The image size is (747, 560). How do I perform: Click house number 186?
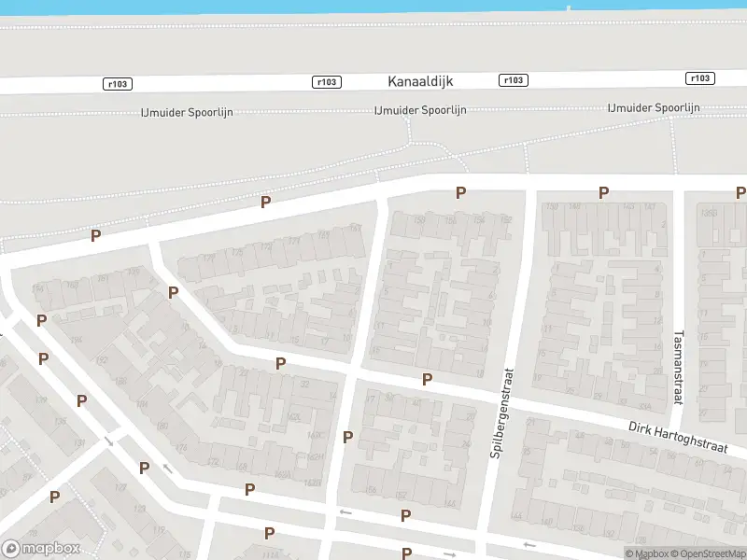coord(120,381)
